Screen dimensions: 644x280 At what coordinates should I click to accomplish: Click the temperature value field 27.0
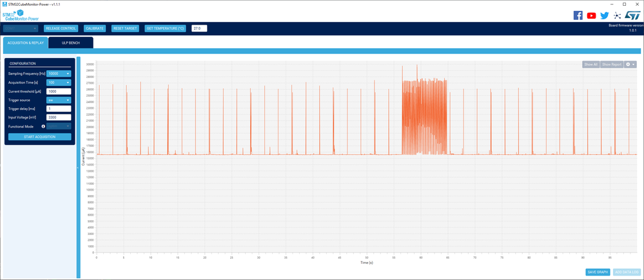click(199, 28)
